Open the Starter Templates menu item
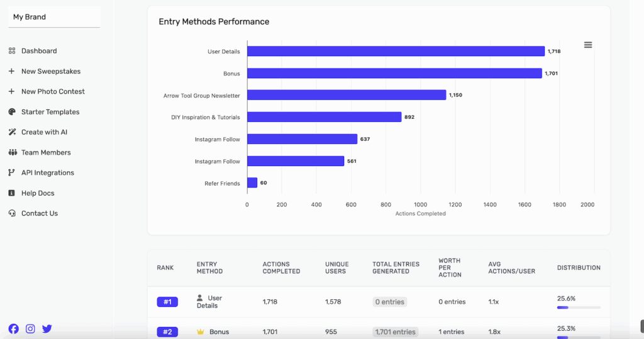 [50, 112]
